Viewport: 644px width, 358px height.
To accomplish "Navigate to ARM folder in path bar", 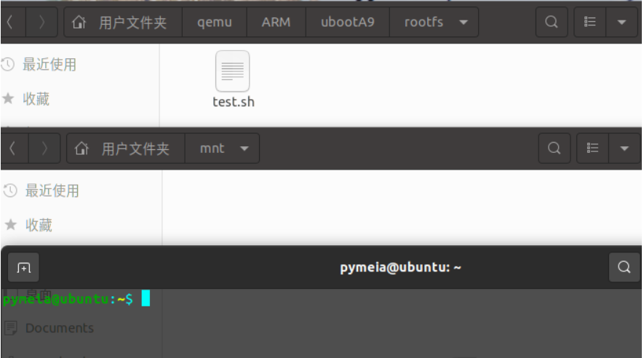I will click(x=276, y=22).
